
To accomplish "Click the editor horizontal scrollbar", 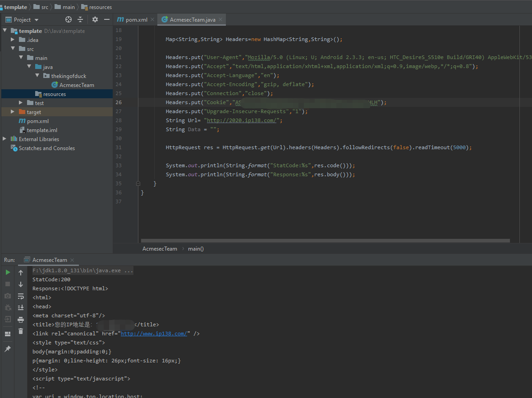I will point(325,241).
